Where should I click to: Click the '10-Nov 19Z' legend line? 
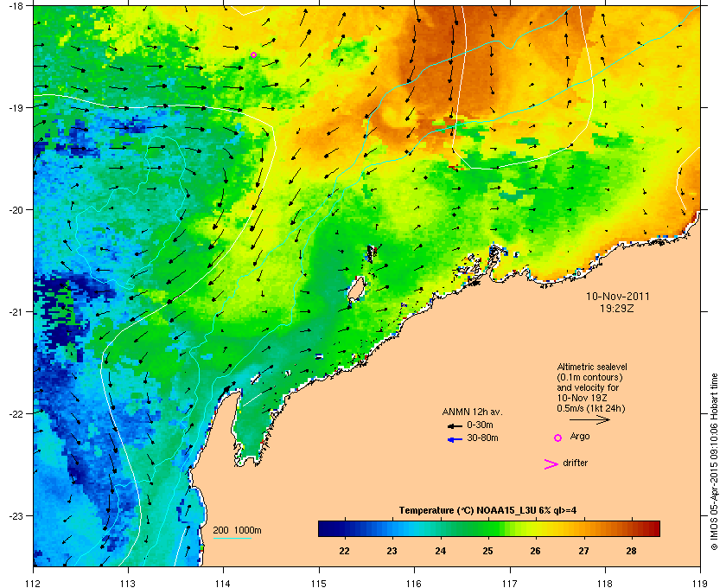click(x=582, y=398)
